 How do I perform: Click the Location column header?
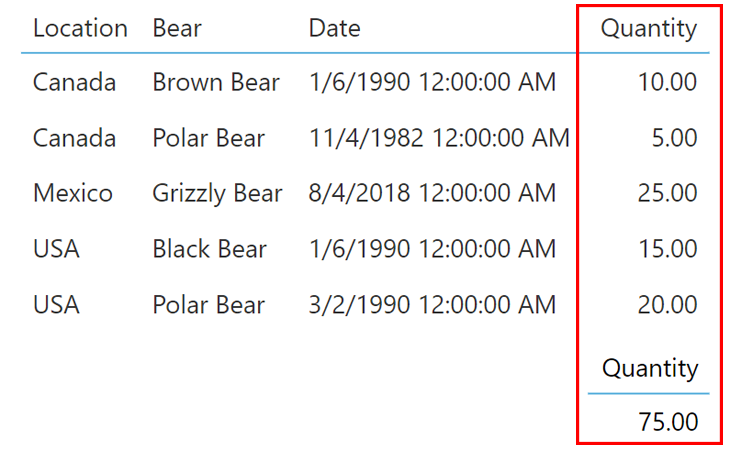(x=80, y=28)
